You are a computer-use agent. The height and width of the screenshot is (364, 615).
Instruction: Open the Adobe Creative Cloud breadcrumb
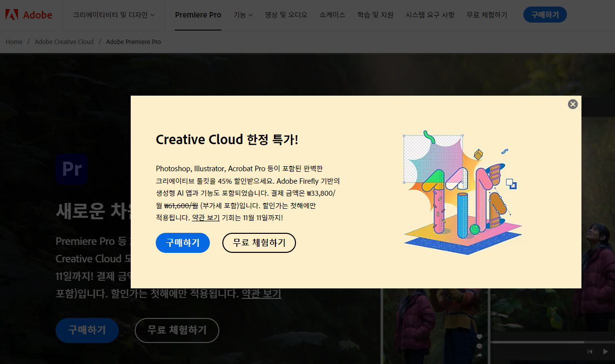click(64, 42)
